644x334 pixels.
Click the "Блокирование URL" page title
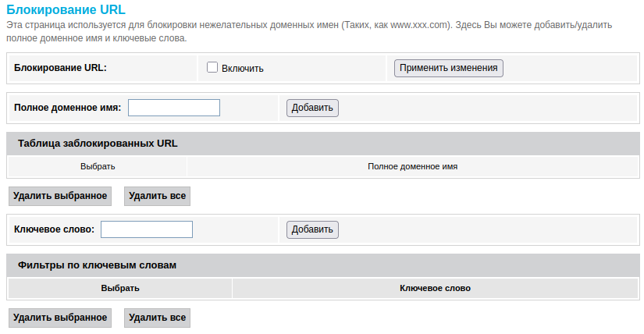coord(55,10)
